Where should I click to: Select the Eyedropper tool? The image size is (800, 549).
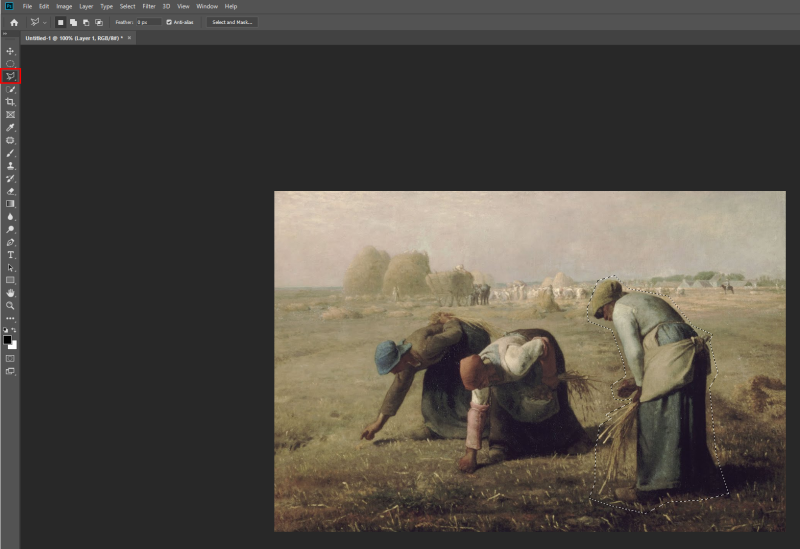[x=10, y=128]
